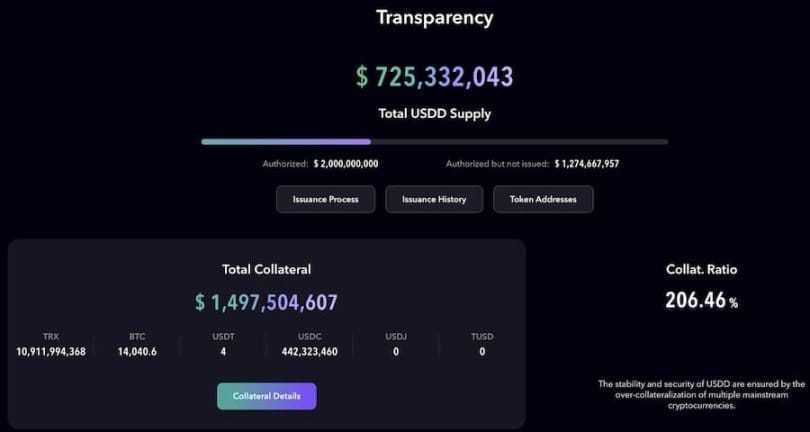Click the Collat. Ratio label
The image size is (810, 432).
(701, 269)
